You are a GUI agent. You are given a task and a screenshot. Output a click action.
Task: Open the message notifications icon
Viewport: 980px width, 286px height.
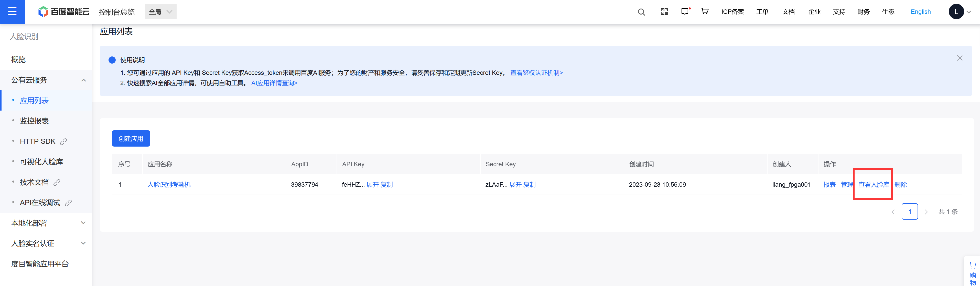[x=685, y=12]
